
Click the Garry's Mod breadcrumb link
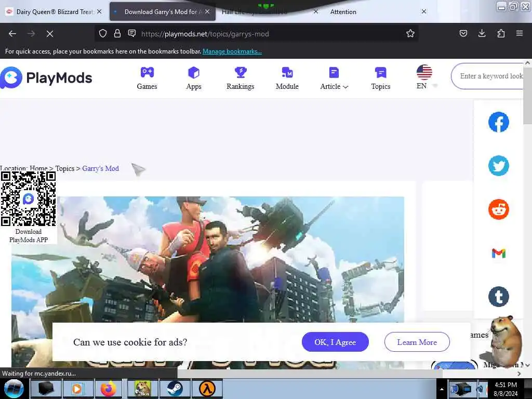pos(100,169)
